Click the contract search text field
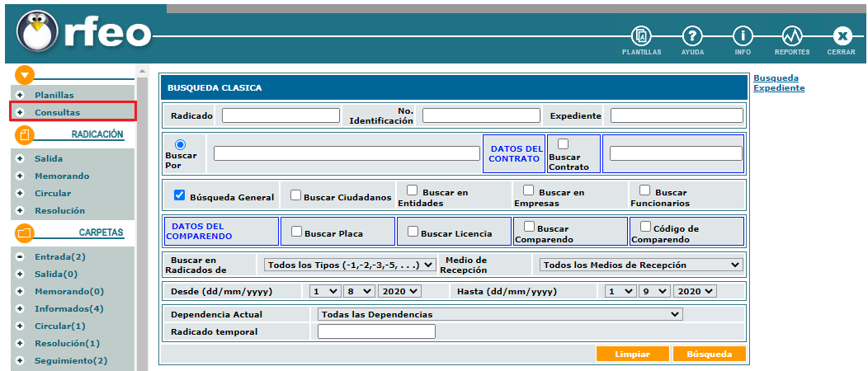Image resolution: width=868 pixels, height=371 pixels. click(676, 153)
